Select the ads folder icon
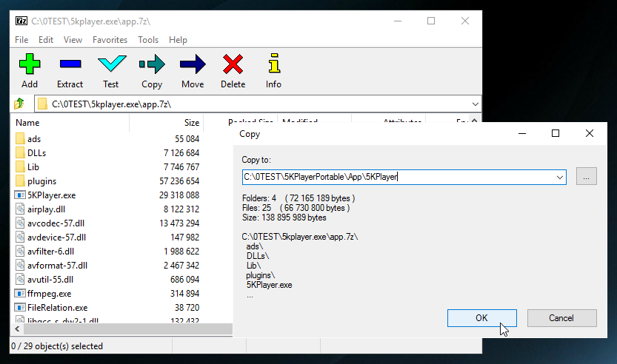 (20, 138)
